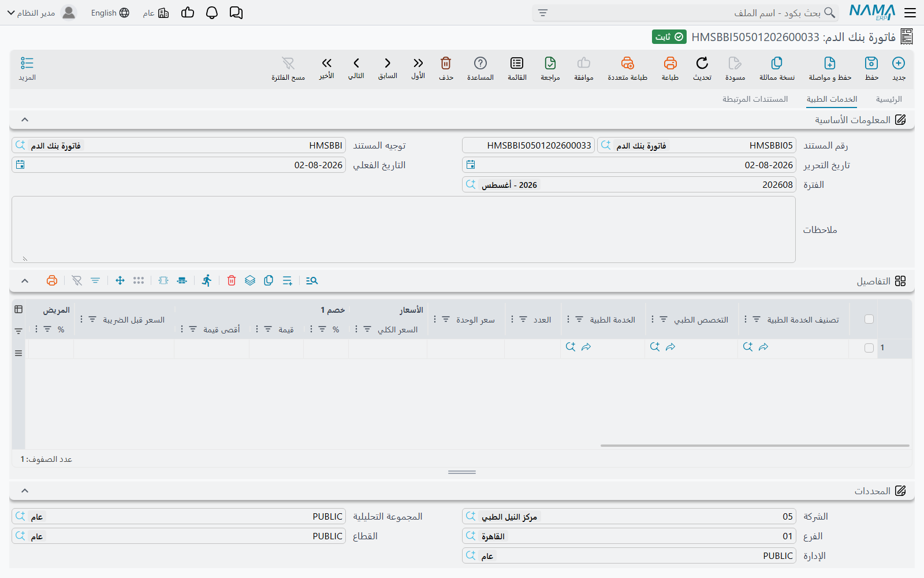Click orange print icon in details toolbar
924x578 pixels.
52,280
